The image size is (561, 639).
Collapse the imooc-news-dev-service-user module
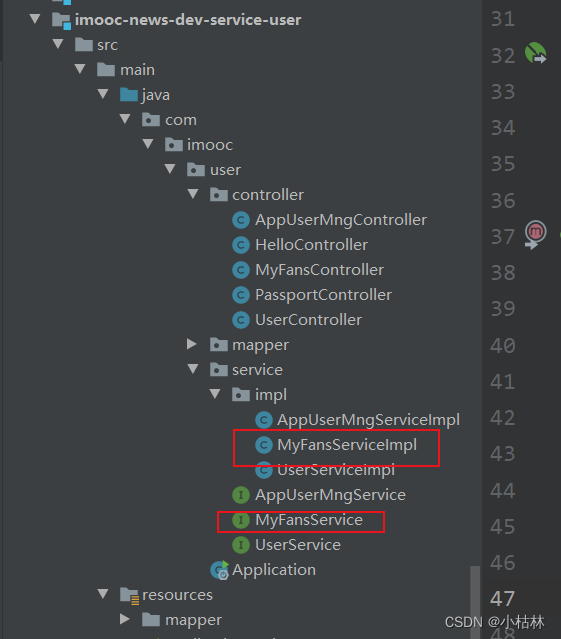(x=35, y=19)
